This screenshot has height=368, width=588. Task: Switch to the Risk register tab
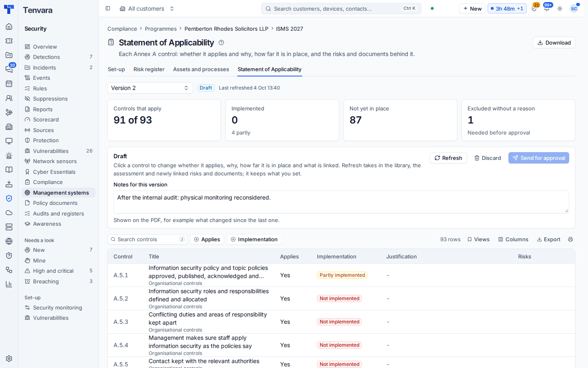[x=149, y=70]
